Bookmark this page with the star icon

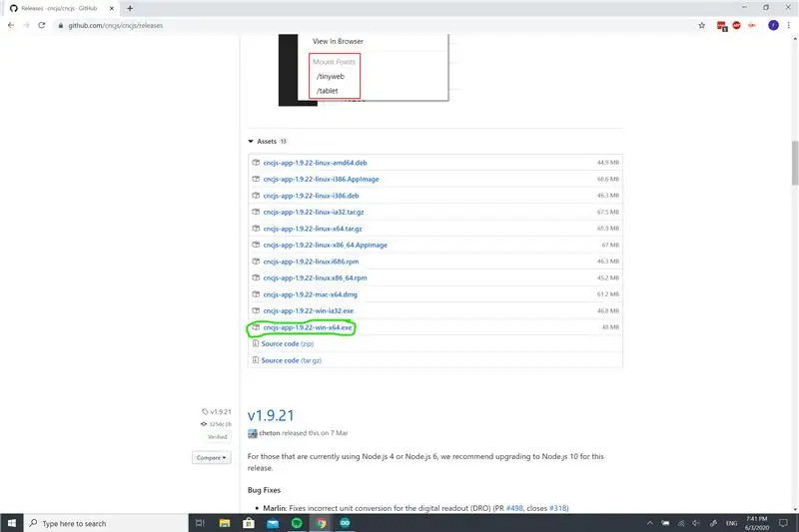[702, 26]
